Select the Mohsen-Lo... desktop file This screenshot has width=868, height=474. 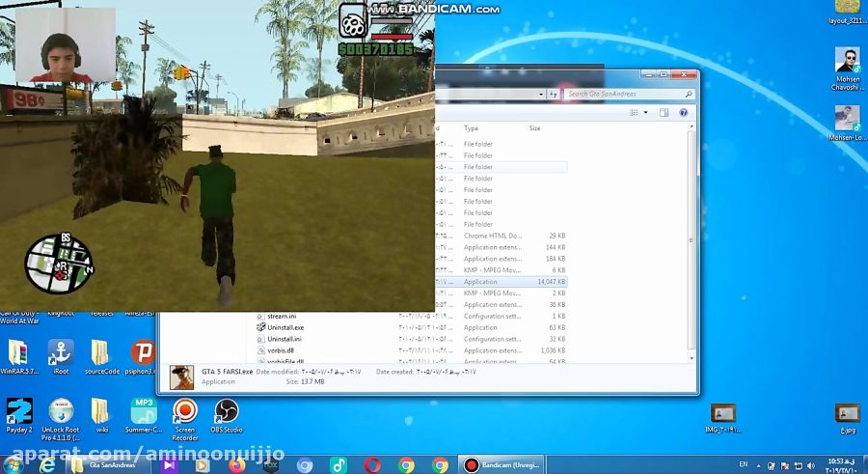tap(847, 123)
